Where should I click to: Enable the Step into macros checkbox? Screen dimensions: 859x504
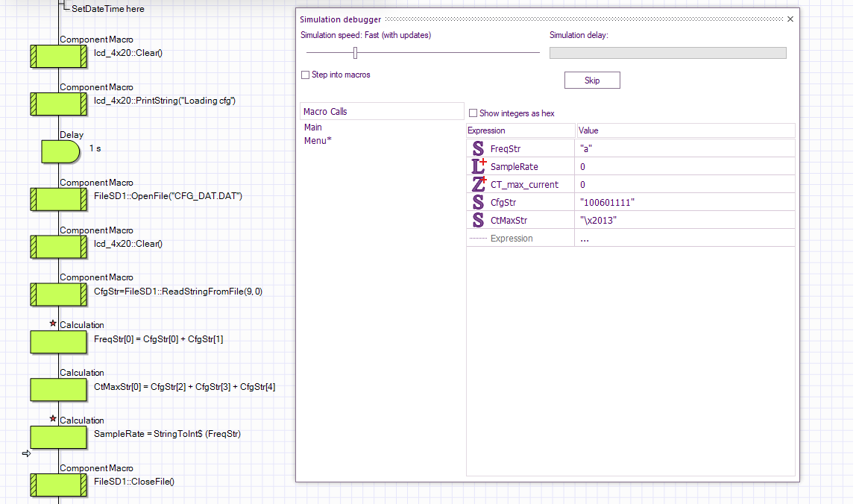coord(305,75)
